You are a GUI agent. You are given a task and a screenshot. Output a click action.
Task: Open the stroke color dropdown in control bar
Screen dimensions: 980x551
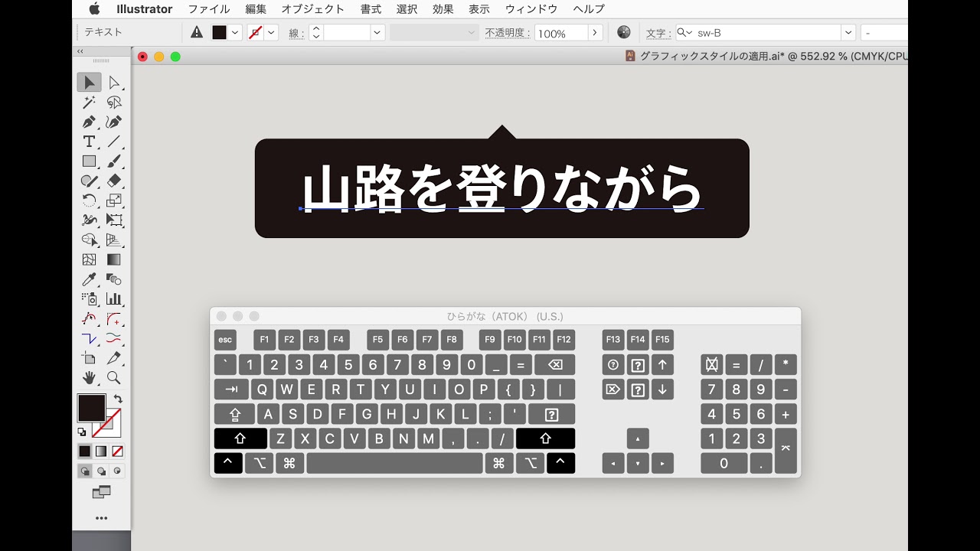coord(271,33)
